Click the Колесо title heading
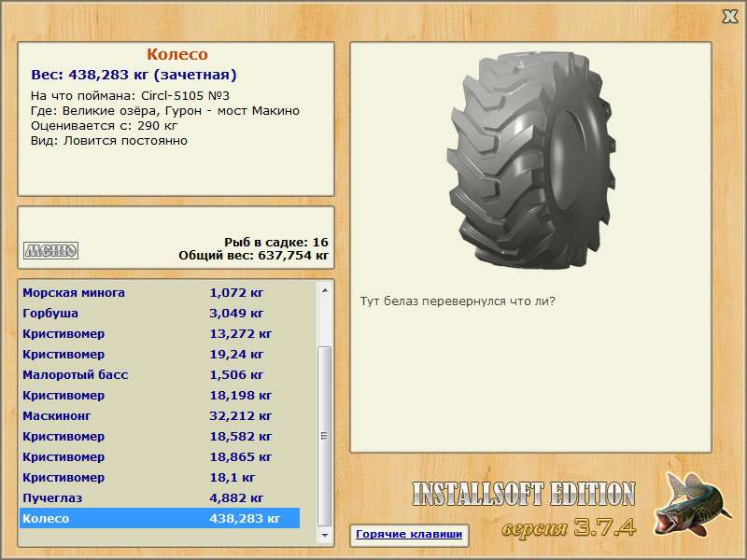Image resolution: width=747 pixels, height=560 pixels. click(176, 54)
